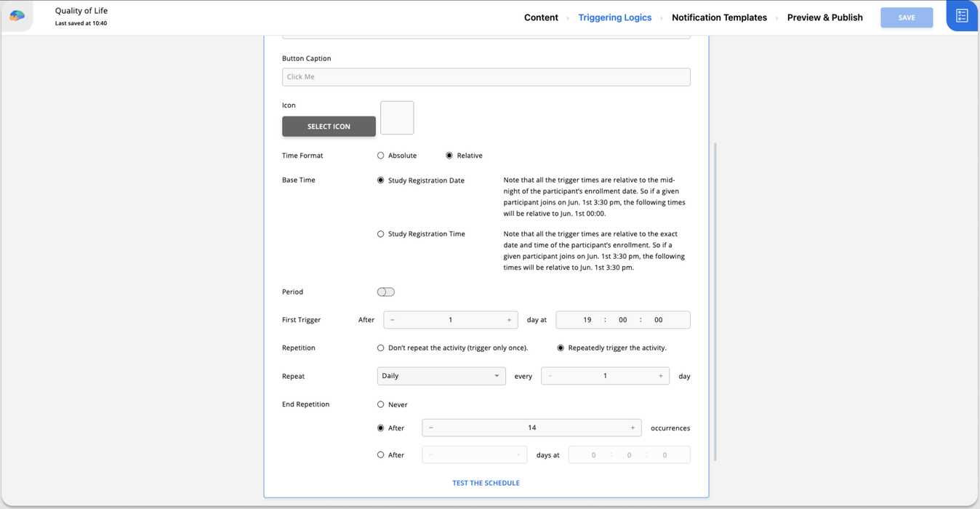This screenshot has width=980, height=509.
Task: Toggle the Period switch on
Action: (x=386, y=292)
